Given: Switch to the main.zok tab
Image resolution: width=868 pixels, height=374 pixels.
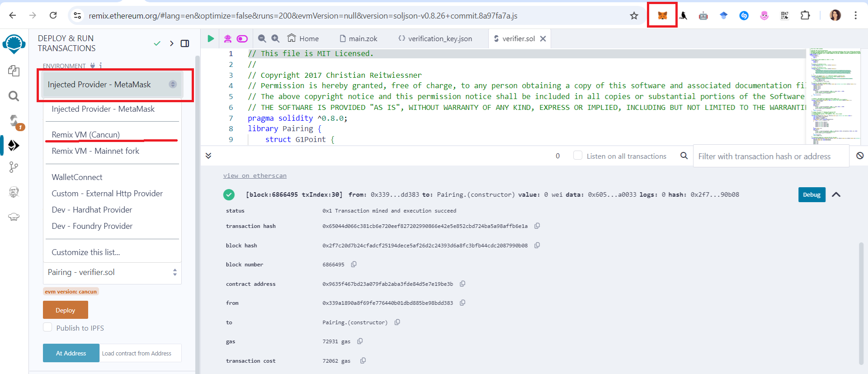Looking at the screenshot, I should 359,38.
